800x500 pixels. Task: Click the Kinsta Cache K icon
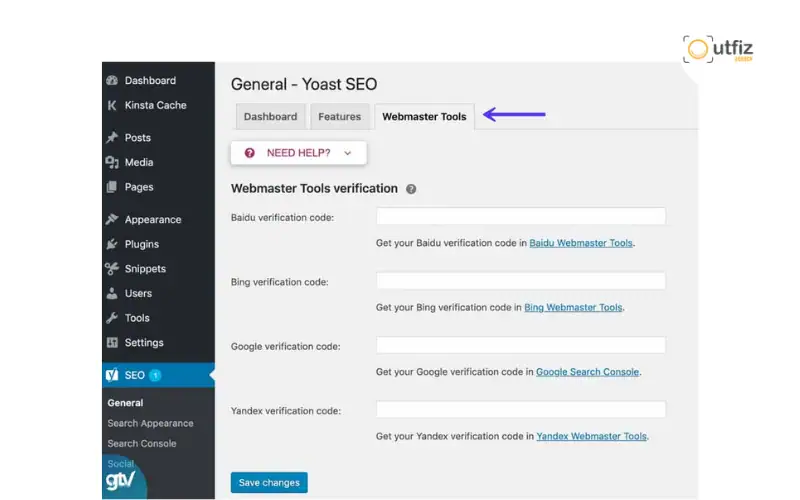click(x=112, y=105)
